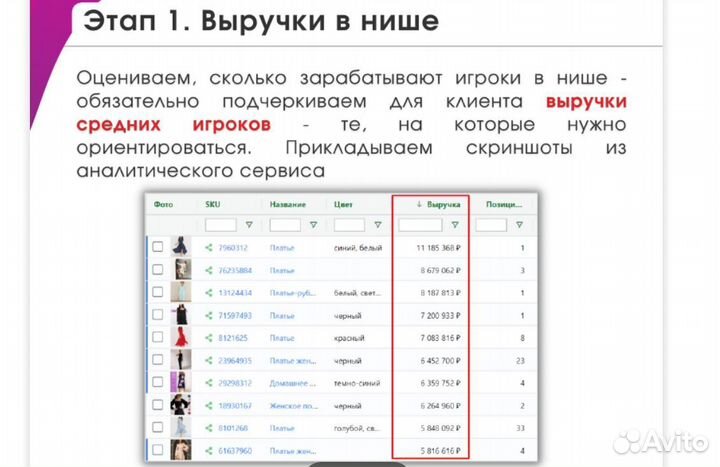Image resolution: width=720 pixels, height=467 pixels.
Task: Click share icon beside SKU 7960312
Action: 208,248
